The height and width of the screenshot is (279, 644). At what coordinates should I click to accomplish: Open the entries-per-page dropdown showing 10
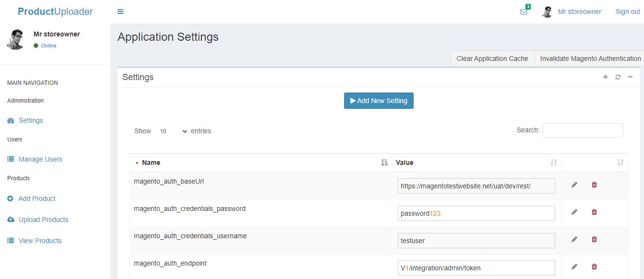[173, 131]
